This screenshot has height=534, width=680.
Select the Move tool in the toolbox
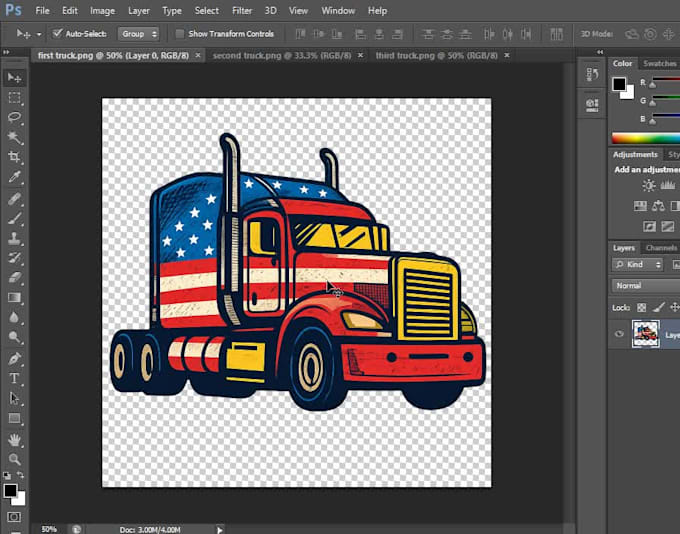14,78
